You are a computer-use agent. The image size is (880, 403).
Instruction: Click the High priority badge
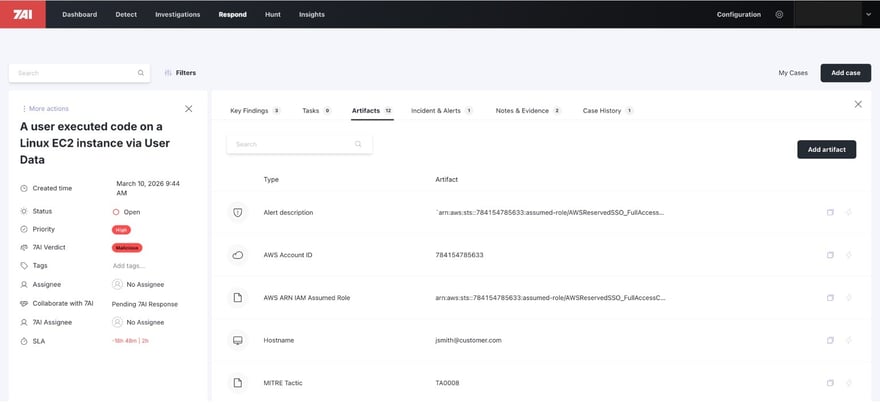point(122,229)
